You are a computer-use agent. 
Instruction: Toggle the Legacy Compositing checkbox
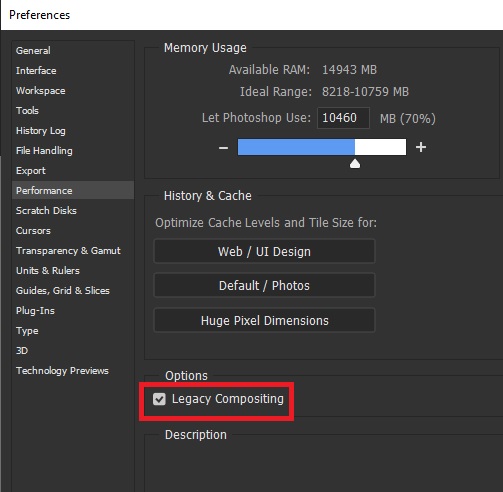coord(159,399)
